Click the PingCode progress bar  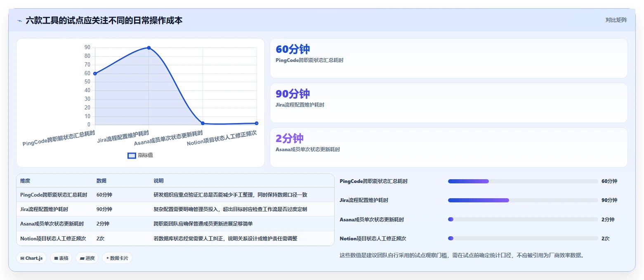click(x=523, y=181)
